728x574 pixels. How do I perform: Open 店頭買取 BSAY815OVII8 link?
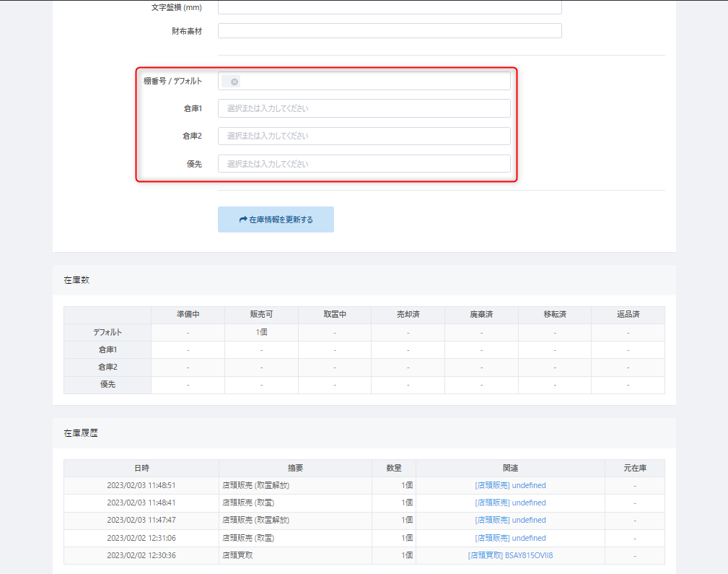510,555
